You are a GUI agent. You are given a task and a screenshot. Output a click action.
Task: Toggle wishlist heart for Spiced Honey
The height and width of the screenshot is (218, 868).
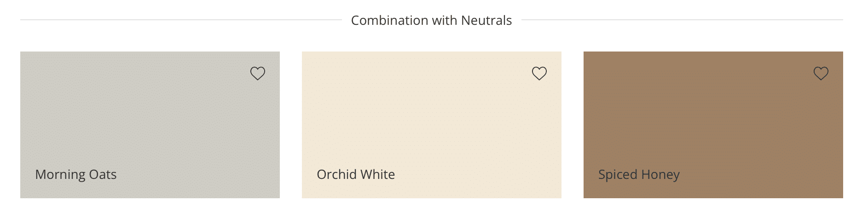(x=821, y=74)
